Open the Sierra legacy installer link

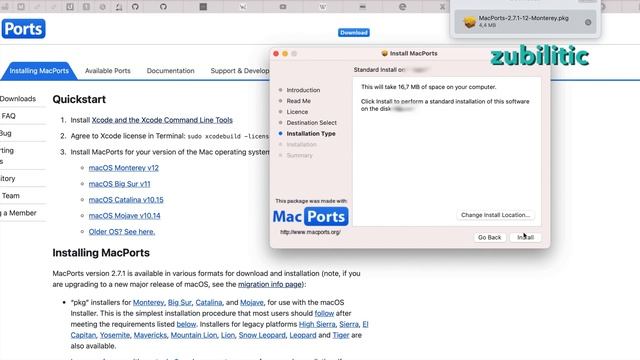coord(349,324)
